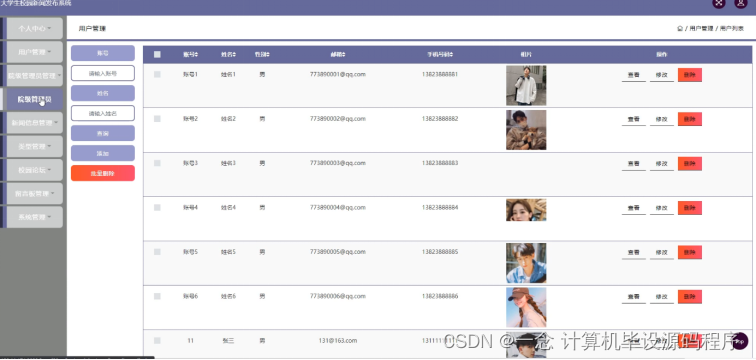The width and height of the screenshot is (756, 360).
Task: Edit 账号4 using 修改 button
Action: pos(662,208)
